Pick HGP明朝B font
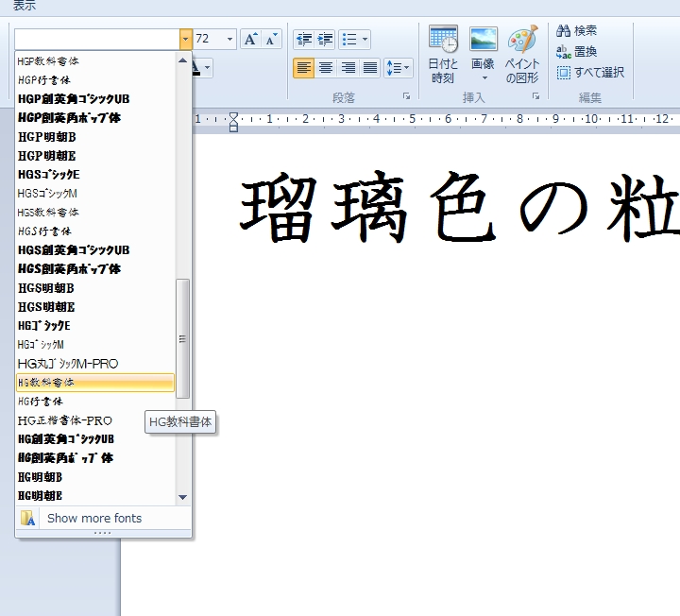 pyautogui.click(x=95, y=137)
